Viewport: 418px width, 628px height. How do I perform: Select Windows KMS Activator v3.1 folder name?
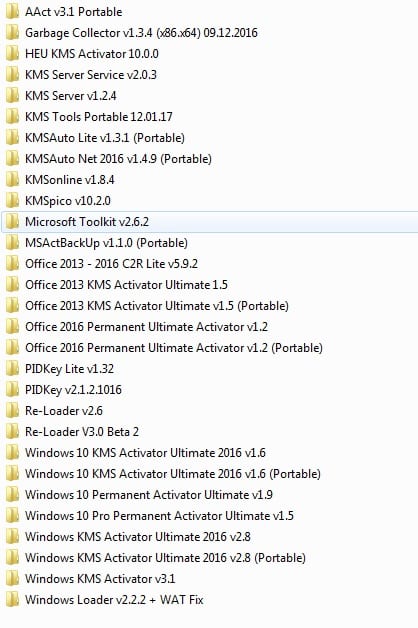[x=100, y=578]
